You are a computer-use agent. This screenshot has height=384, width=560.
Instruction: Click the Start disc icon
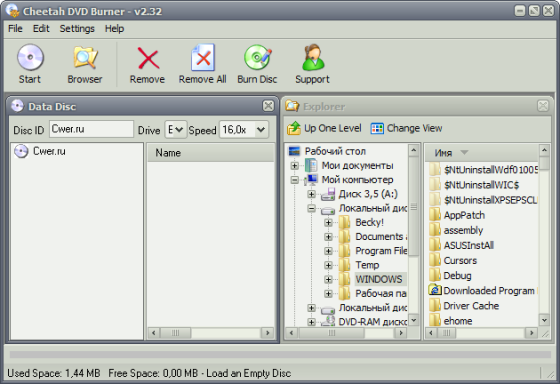click(x=30, y=57)
